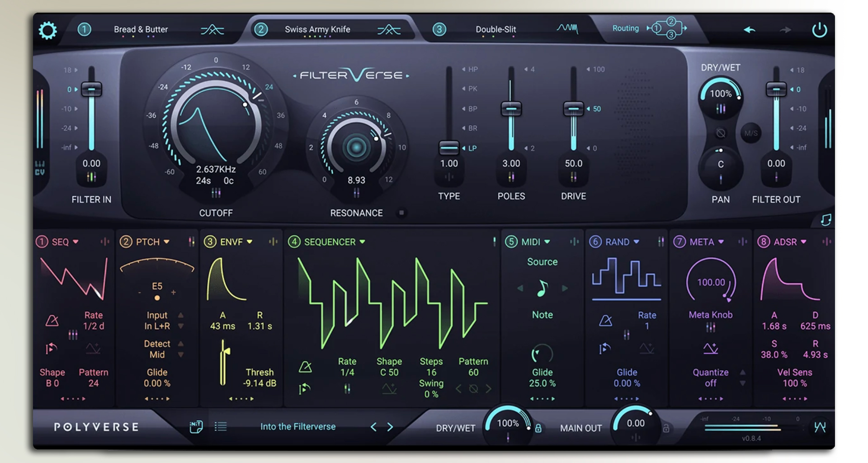Click the RAND retrigger icon
Screen dimensions: 868x463
pyautogui.click(x=604, y=349)
